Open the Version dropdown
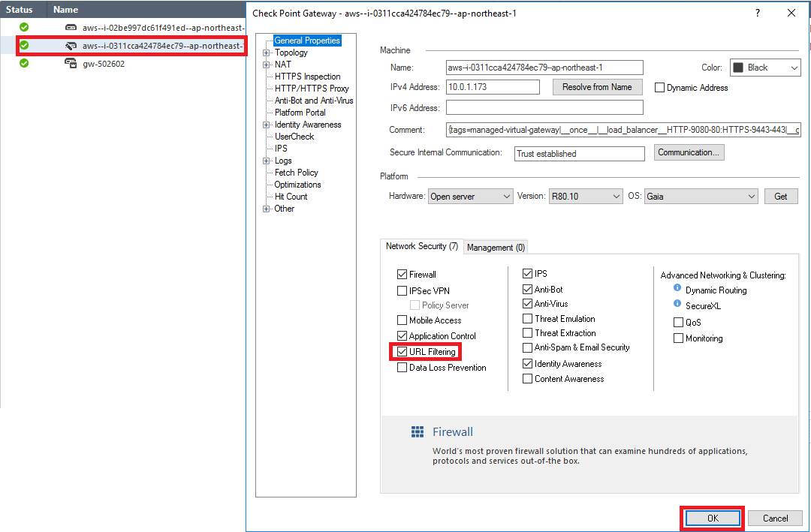Image resolution: width=811 pixels, height=532 pixels. point(586,197)
